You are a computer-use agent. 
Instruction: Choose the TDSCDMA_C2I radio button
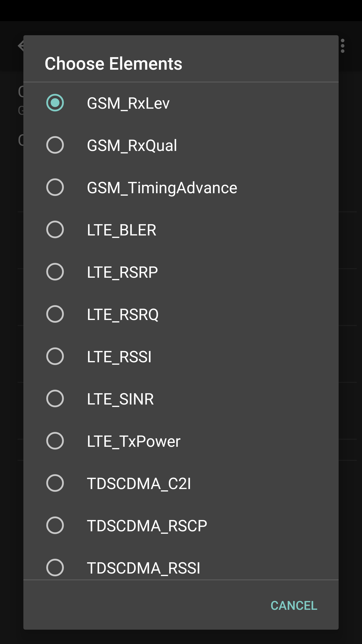pyautogui.click(x=181, y=483)
